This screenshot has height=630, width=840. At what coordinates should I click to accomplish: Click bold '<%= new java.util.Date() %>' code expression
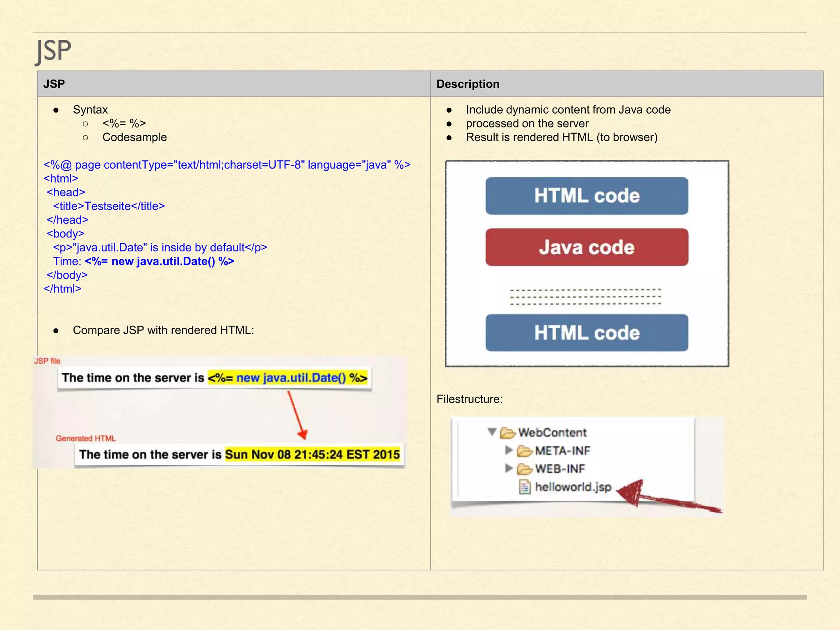pos(160,261)
